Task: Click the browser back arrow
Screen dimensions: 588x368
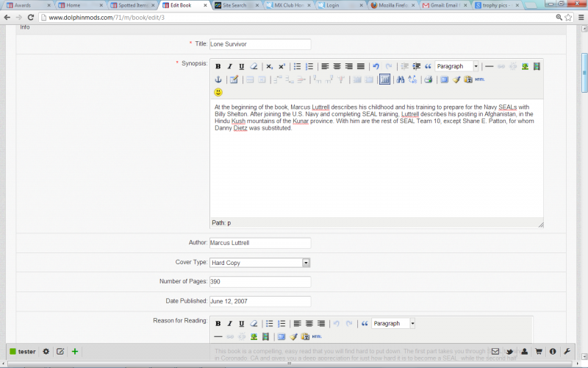Action: point(7,17)
